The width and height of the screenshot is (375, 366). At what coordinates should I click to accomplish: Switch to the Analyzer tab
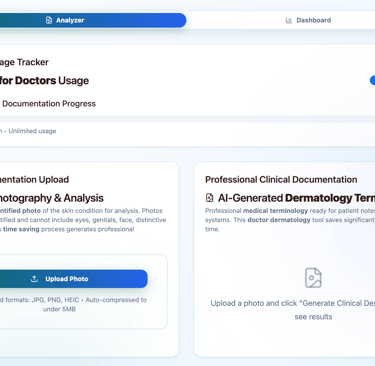pos(93,20)
